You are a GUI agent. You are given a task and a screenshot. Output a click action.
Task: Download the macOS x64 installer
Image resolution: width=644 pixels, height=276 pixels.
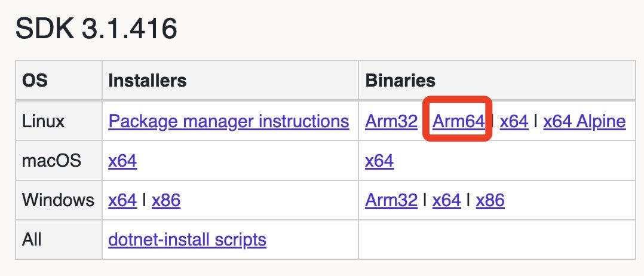pos(122,161)
